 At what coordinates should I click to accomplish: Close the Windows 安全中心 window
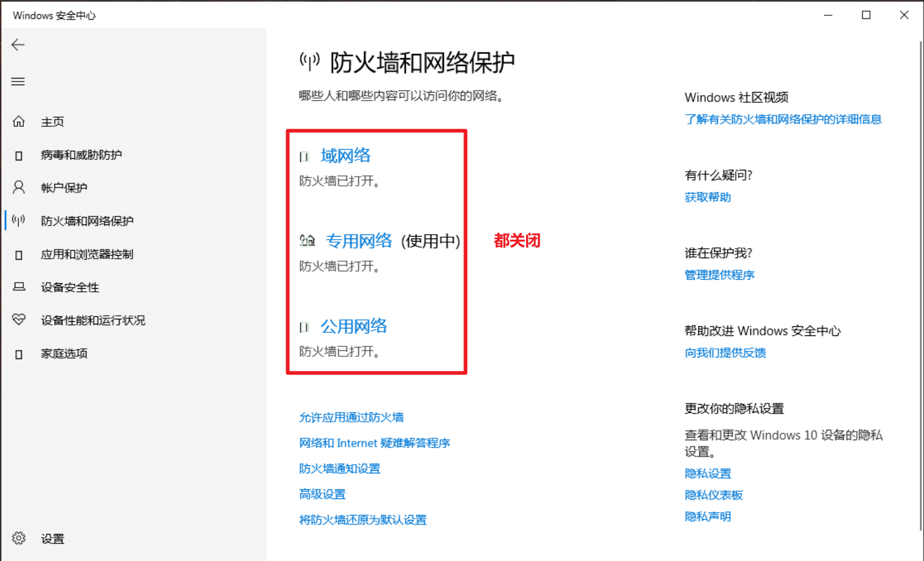[x=904, y=15]
